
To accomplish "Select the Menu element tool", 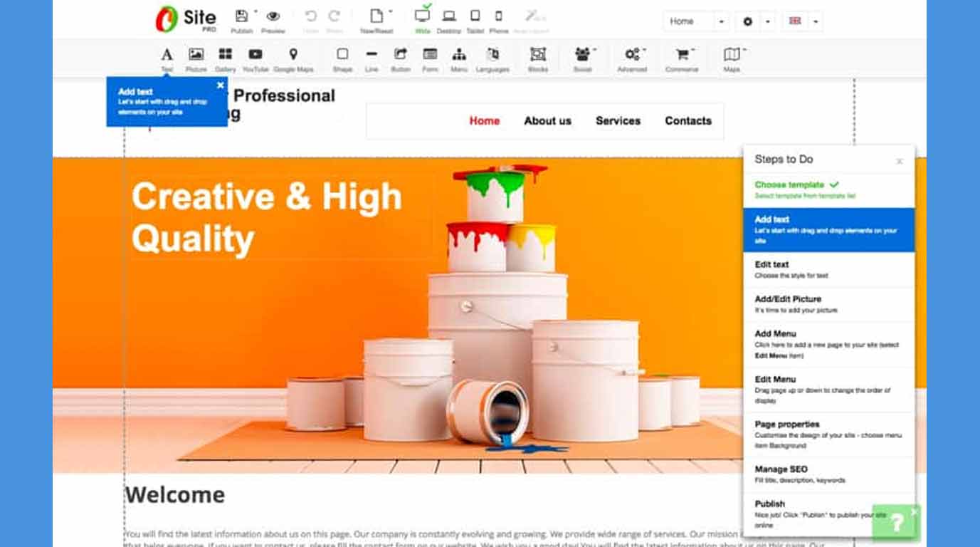I will [x=459, y=59].
